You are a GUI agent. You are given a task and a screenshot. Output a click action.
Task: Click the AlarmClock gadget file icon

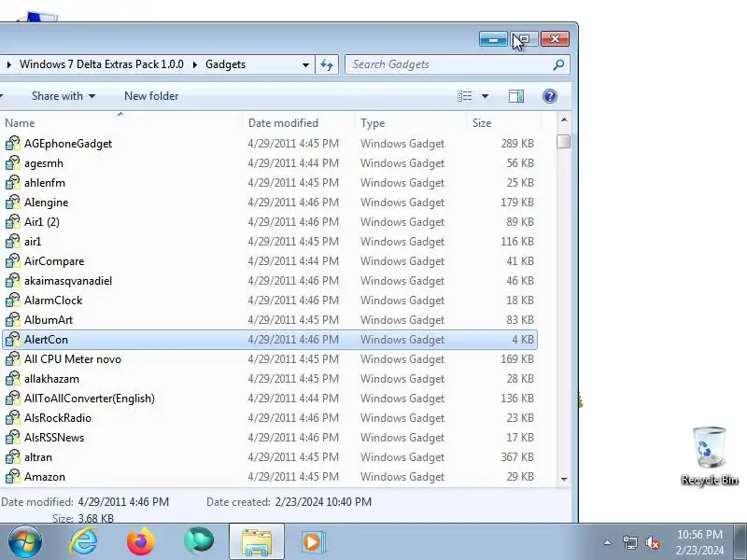pyautogui.click(x=13, y=300)
